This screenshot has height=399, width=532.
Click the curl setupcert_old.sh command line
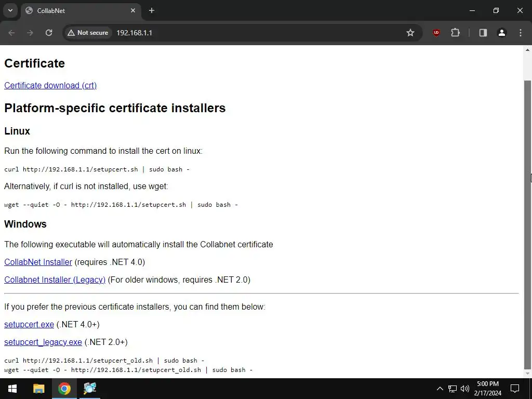(x=104, y=361)
